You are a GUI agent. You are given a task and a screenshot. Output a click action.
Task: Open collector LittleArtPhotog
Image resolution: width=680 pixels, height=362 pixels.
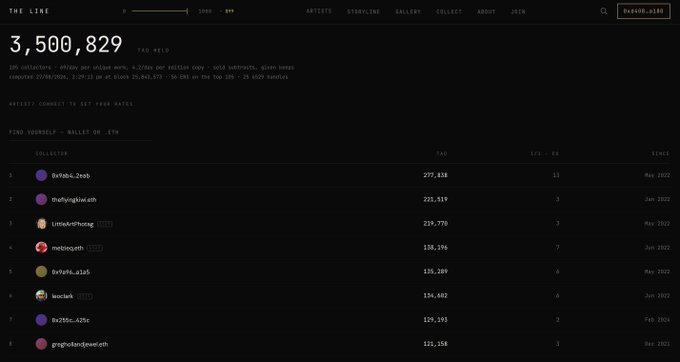click(x=72, y=224)
